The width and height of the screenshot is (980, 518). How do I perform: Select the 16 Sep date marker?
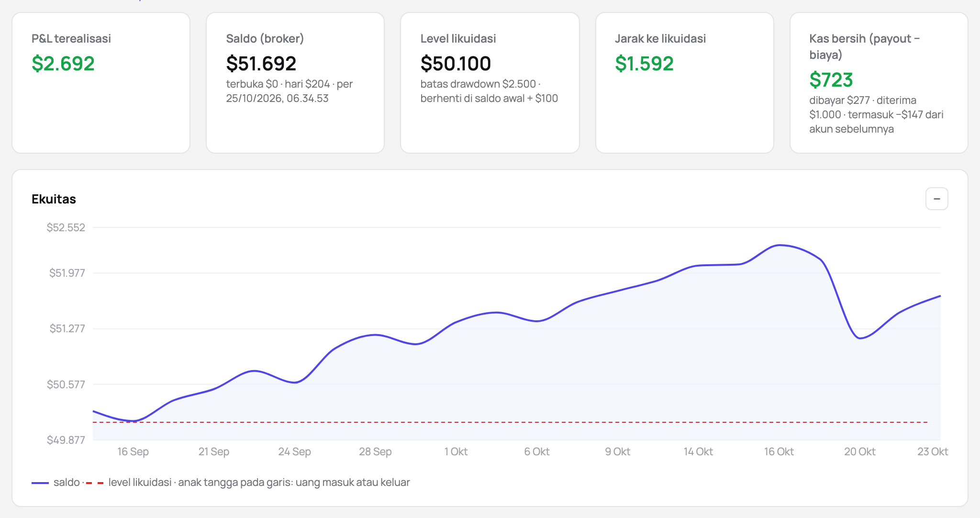coord(133,451)
